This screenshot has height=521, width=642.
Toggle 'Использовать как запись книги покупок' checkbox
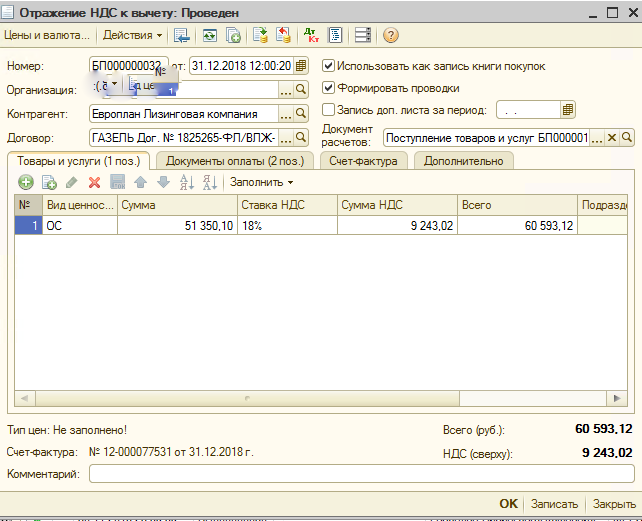tap(329, 66)
